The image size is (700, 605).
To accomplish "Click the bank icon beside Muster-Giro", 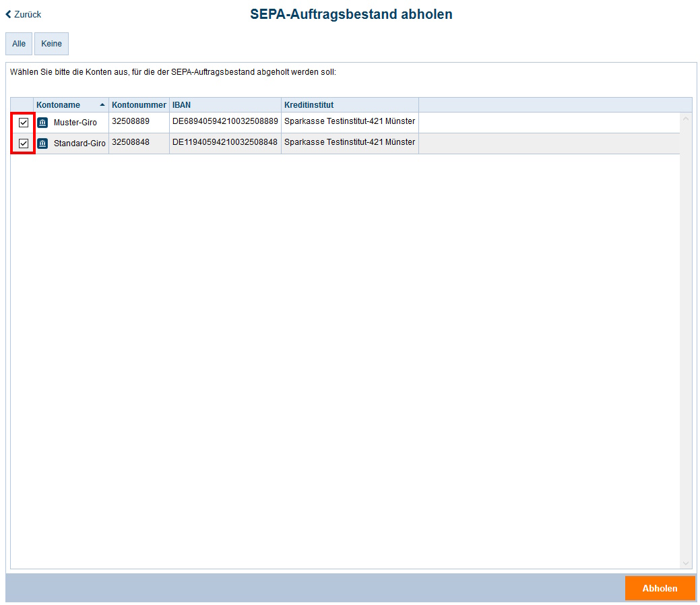I will point(42,123).
